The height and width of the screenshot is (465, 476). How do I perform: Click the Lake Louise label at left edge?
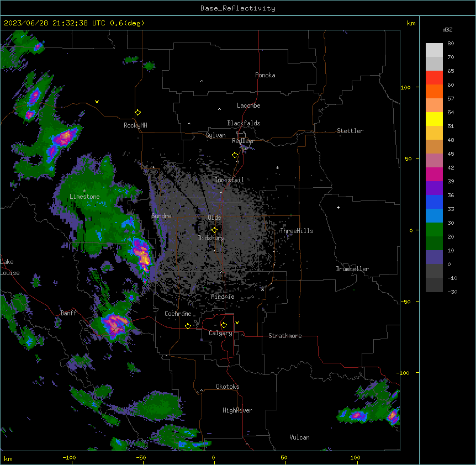[x=10, y=267]
